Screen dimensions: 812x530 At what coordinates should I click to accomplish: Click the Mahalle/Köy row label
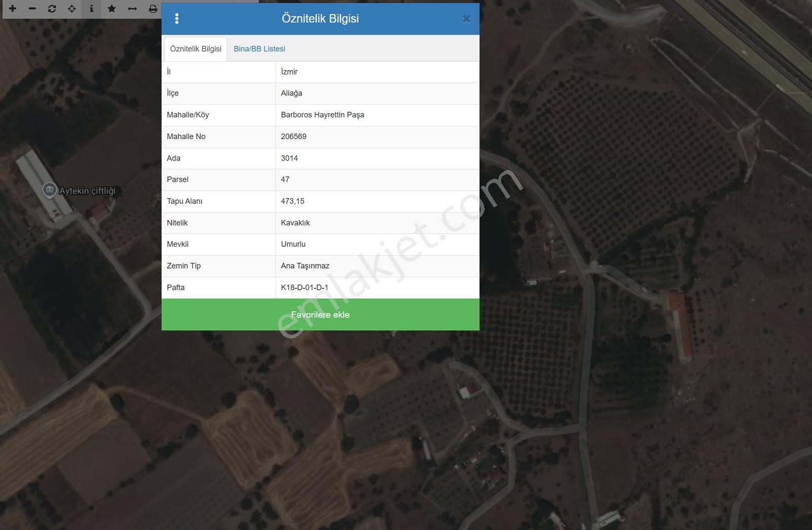coord(188,115)
